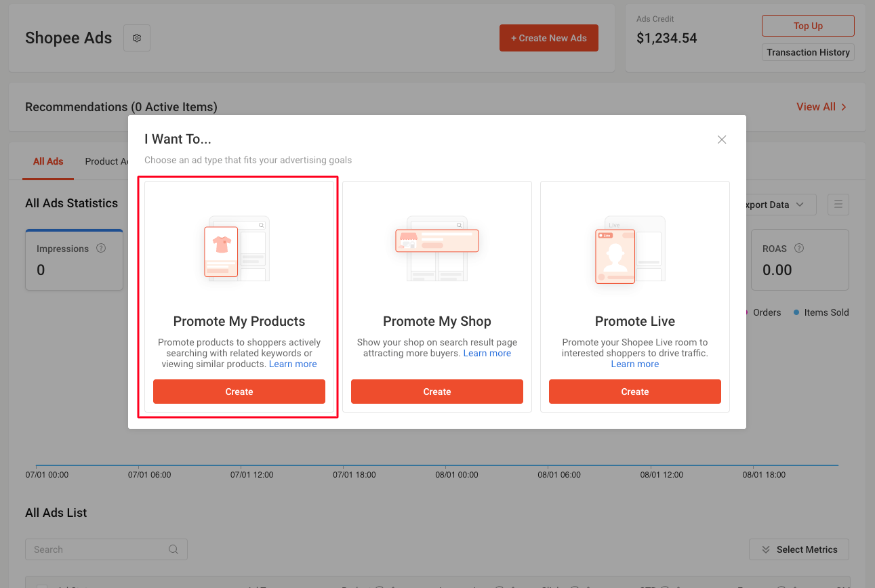Switch to the All Ads tab

tap(48, 161)
